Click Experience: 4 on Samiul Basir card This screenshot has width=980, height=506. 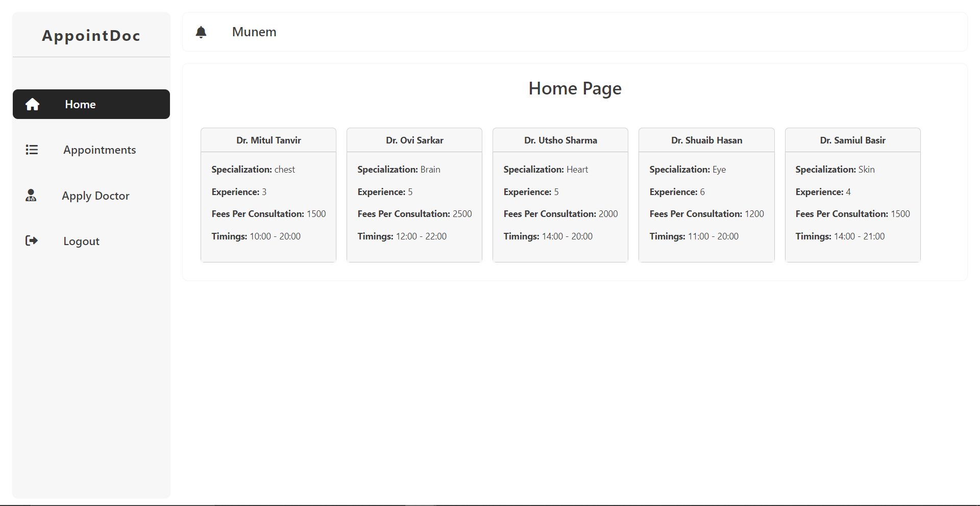click(x=823, y=192)
